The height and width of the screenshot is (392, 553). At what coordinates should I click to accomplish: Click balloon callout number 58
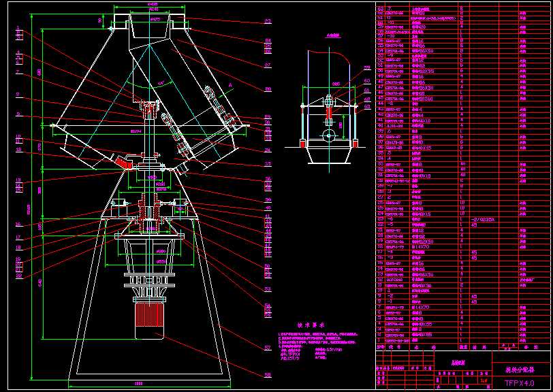click(x=268, y=374)
